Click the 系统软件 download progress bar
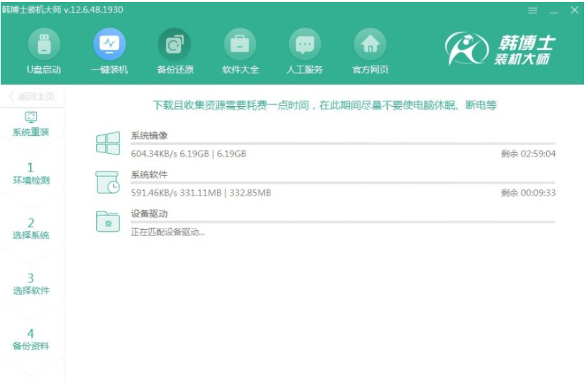This screenshot has height=385, width=588. point(343,182)
